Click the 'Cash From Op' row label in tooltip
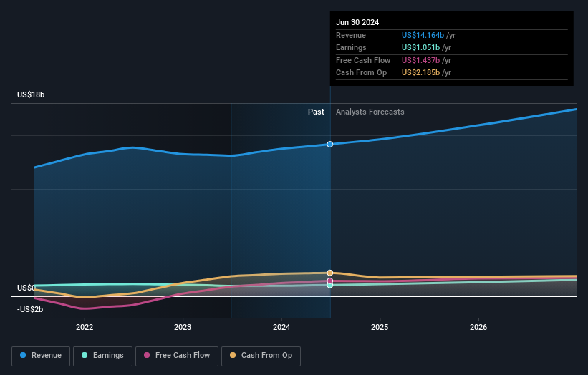Screen dimensions: 588x375 coord(361,73)
